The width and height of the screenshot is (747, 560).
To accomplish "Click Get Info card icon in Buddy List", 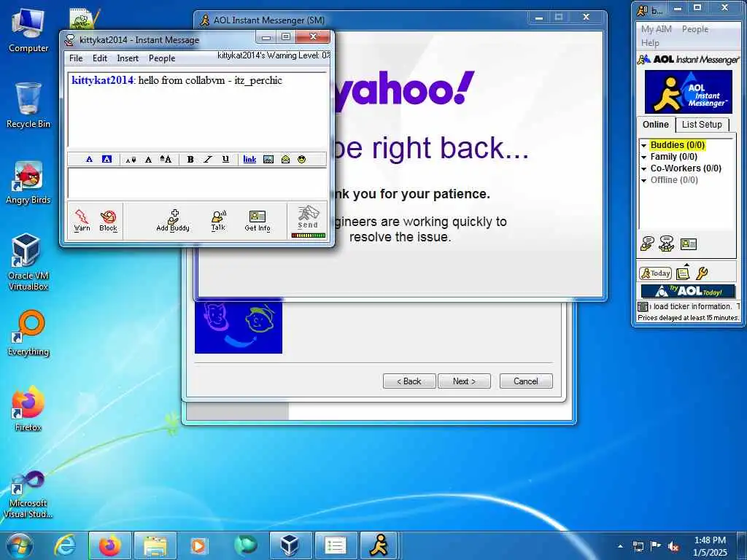I will click(x=689, y=244).
